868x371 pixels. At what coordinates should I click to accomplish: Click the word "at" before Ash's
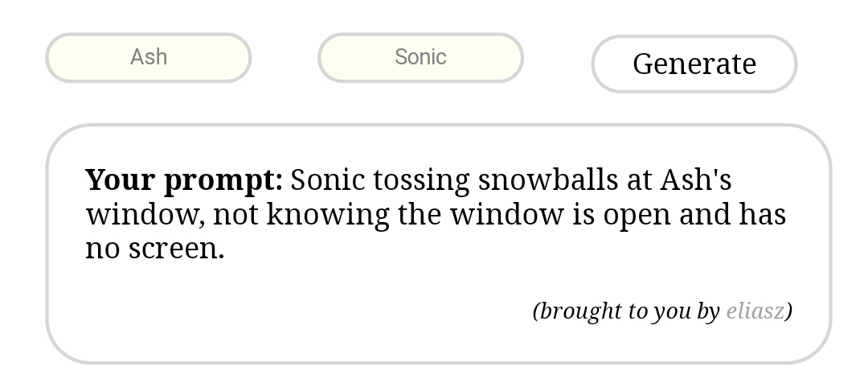point(639,179)
